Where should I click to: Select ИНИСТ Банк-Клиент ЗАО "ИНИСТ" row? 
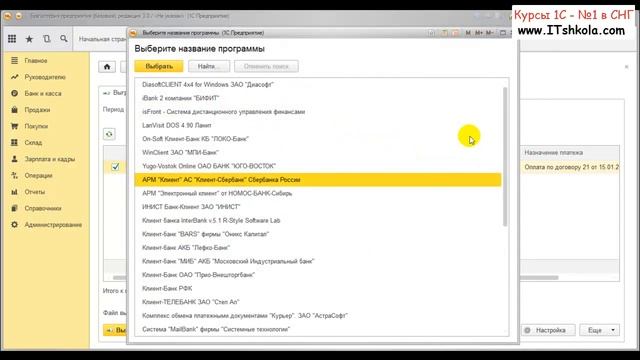[x=318, y=207]
